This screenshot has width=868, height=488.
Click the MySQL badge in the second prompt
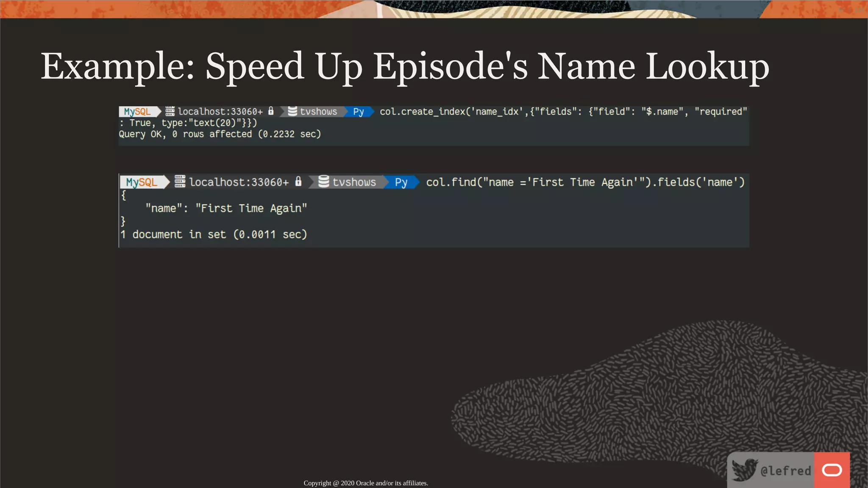142,182
